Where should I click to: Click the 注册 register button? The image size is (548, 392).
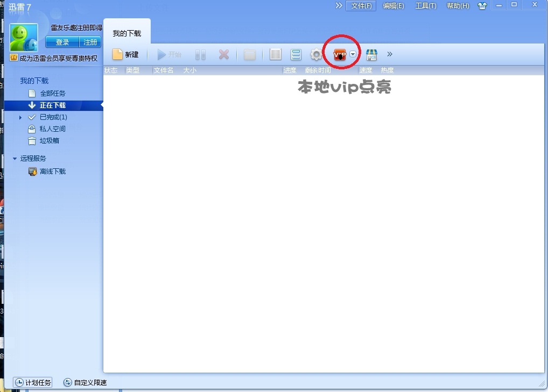[x=90, y=42]
